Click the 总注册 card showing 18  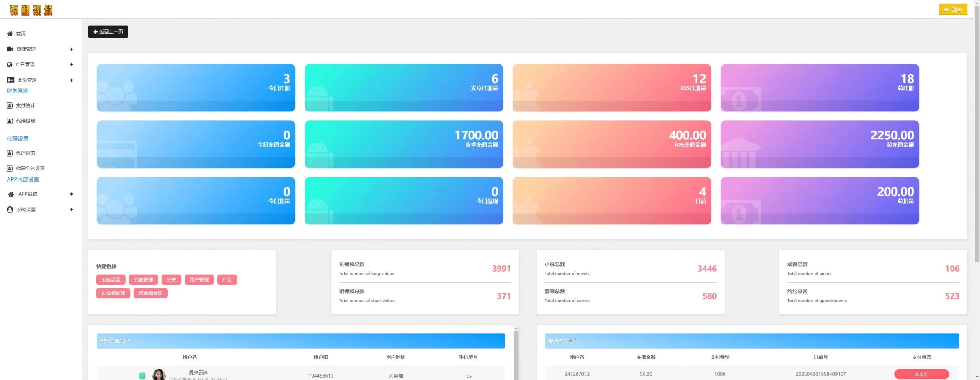[820, 88]
